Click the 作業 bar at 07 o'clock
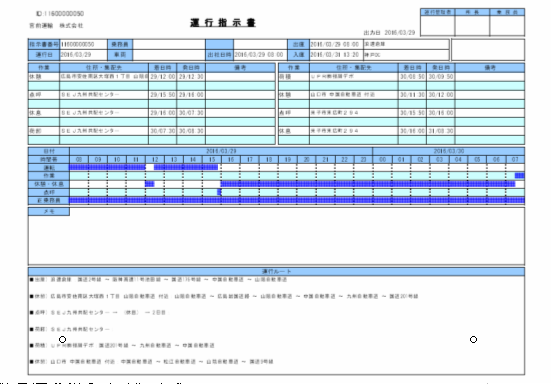 520,176
